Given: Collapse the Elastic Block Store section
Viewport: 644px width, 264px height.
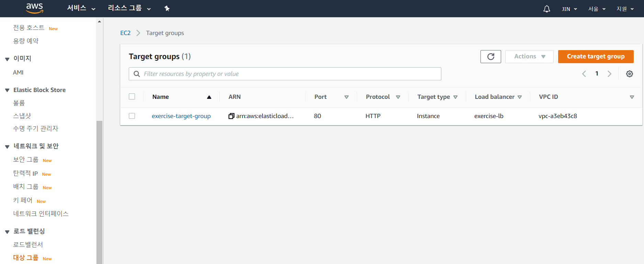Looking at the screenshot, I should (7, 90).
